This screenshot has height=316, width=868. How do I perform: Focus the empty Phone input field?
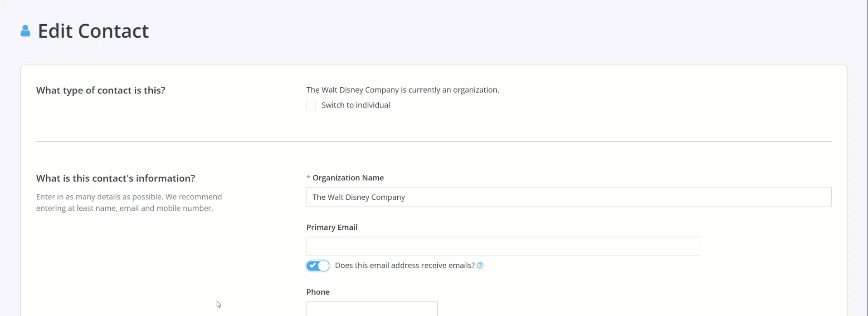tap(371, 309)
